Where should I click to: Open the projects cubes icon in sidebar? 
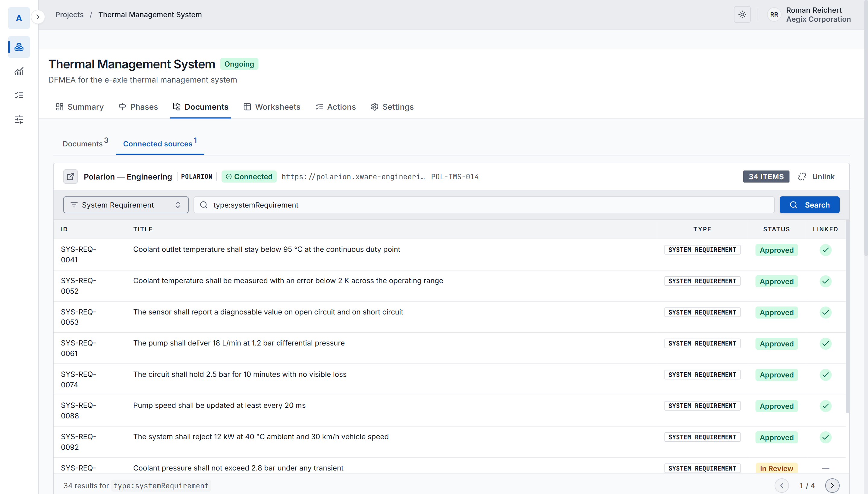coord(19,47)
